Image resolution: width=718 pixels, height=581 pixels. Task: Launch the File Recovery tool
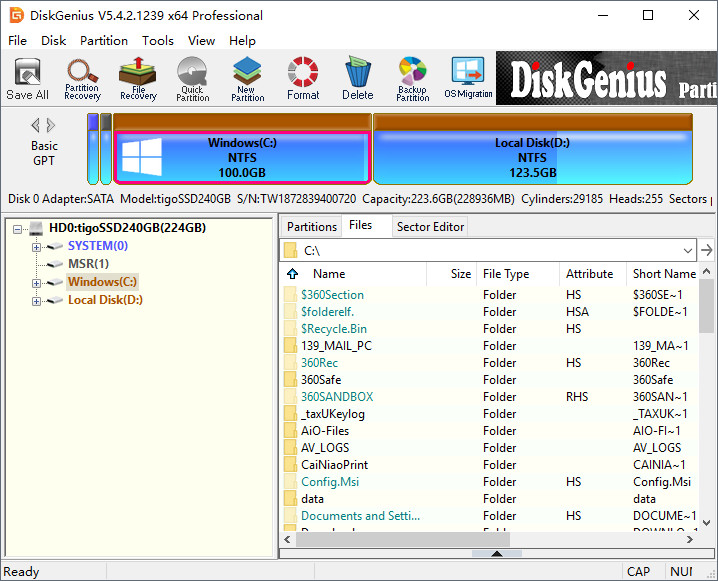pos(138,79)
